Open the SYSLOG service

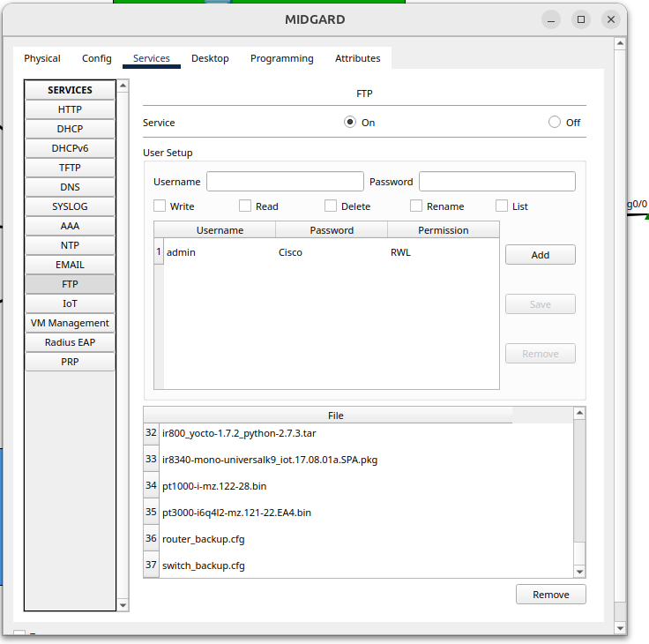[70, 206]
